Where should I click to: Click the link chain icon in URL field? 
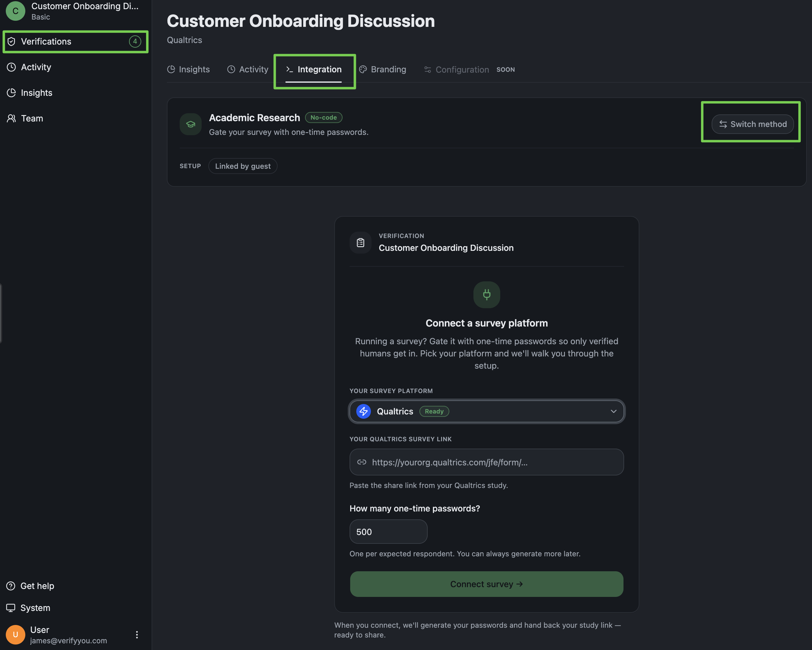pyautogui.click(x=361, y=462)
